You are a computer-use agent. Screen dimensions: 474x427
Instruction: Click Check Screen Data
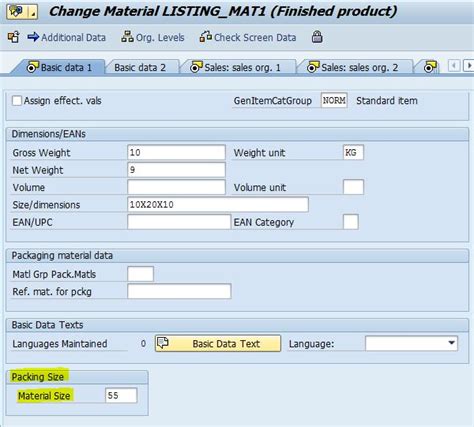pos(248,37)
